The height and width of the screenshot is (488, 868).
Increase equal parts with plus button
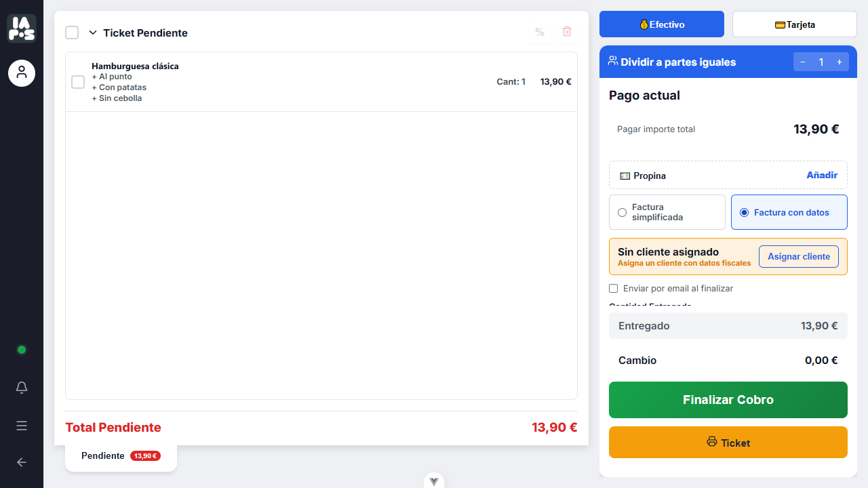click(x=840, y=62)
